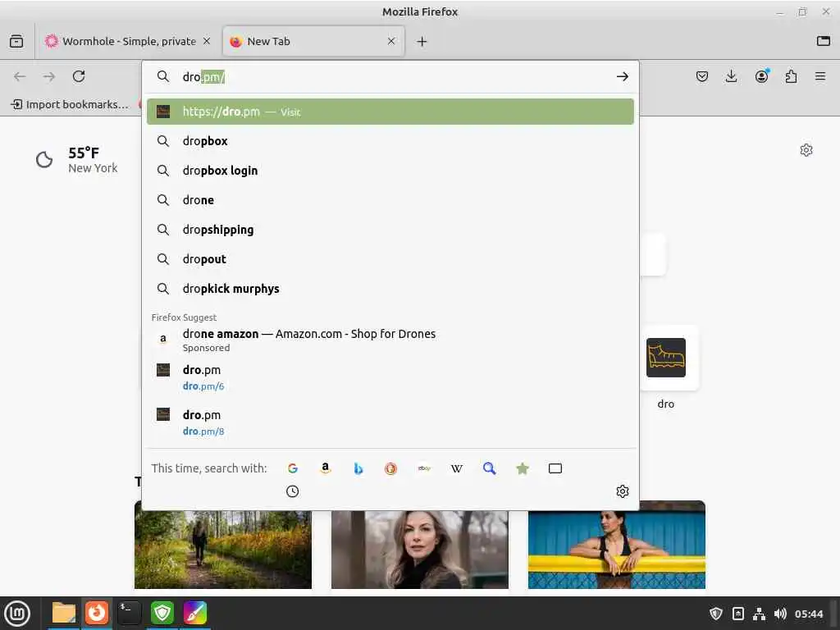Switch to the Wormhole tab
The image size is (840, 630).
(128, 41)
